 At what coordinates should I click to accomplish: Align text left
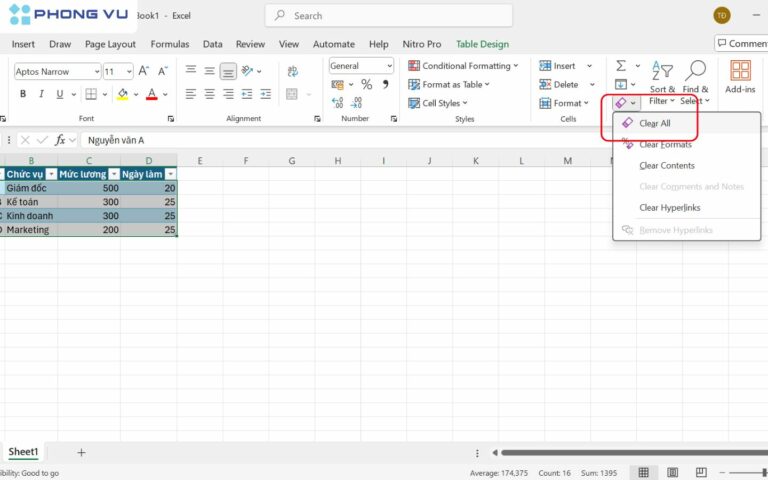[191, 94]
